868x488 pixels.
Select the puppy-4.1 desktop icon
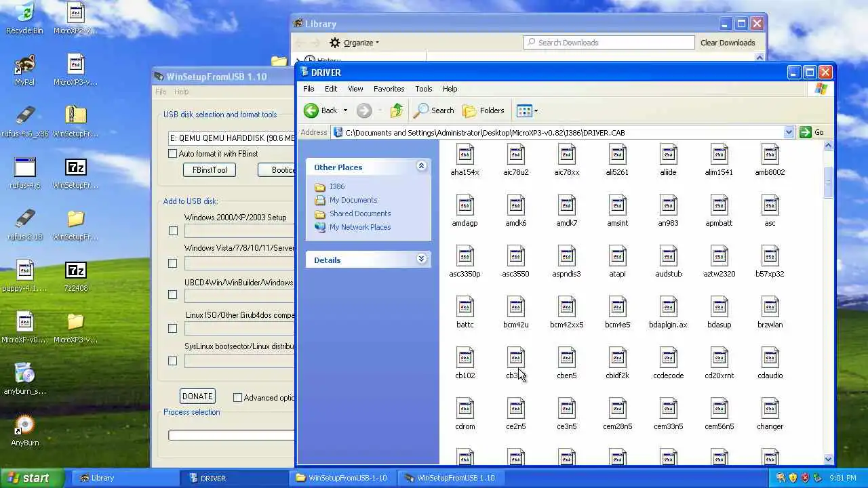point(24,270)
